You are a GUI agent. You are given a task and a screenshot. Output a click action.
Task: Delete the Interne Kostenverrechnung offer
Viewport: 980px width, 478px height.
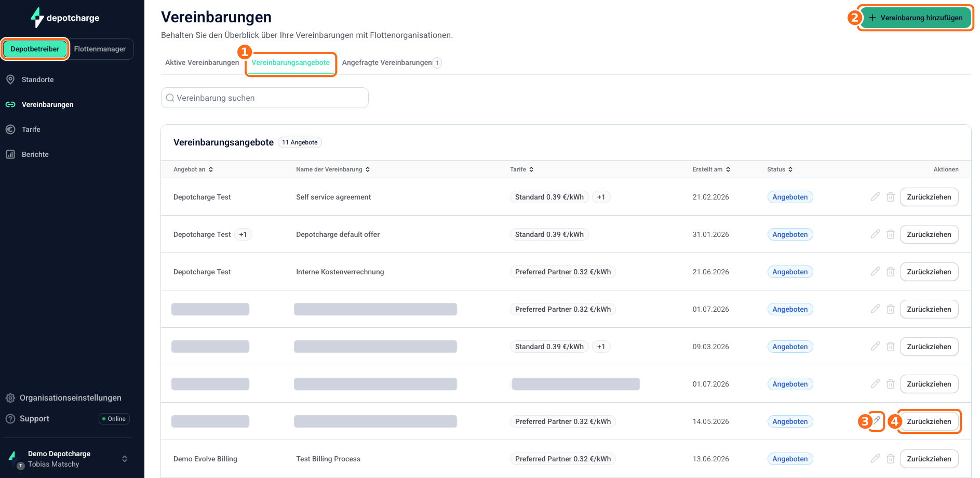891,272
